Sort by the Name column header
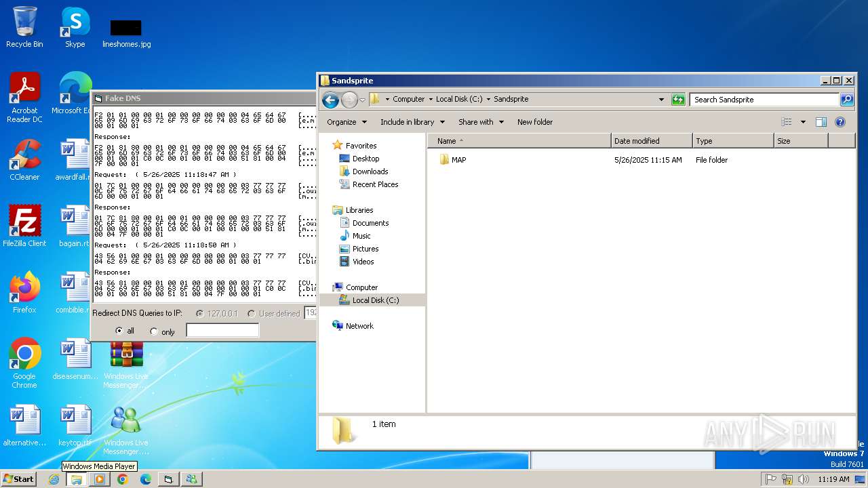Viewport: 868px width, 488px height. click(x=519, y=141)
